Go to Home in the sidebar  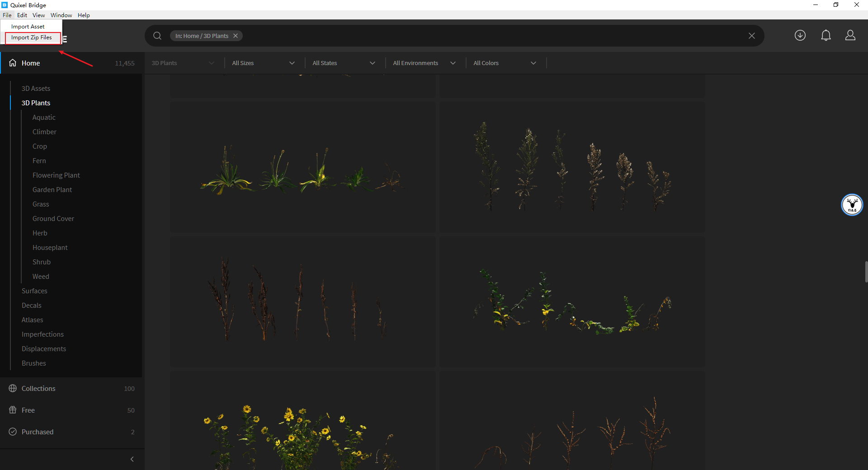point(72,63)
